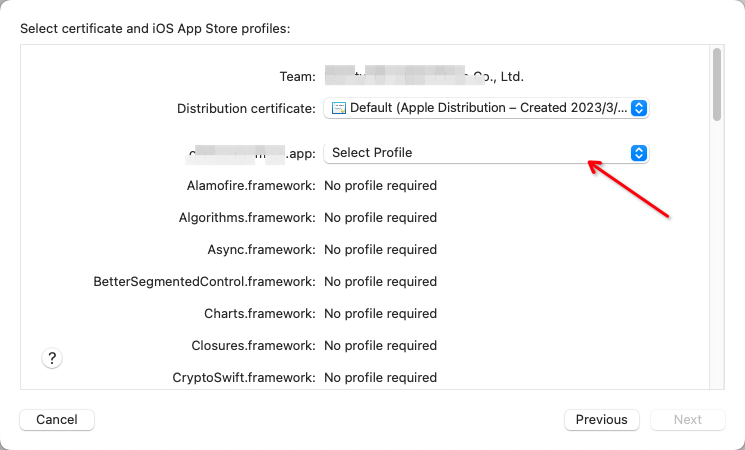Open the Select Profile dropdown

click(x=486, y=153)
